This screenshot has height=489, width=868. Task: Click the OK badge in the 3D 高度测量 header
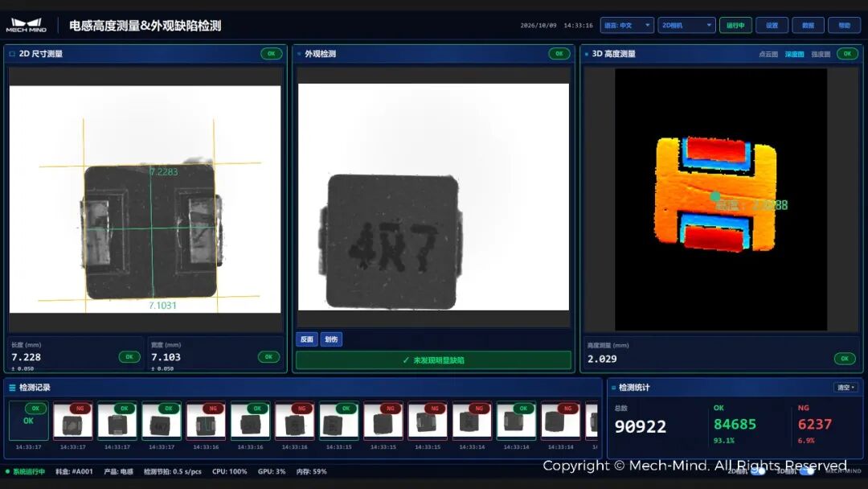[x=847, y=54]
